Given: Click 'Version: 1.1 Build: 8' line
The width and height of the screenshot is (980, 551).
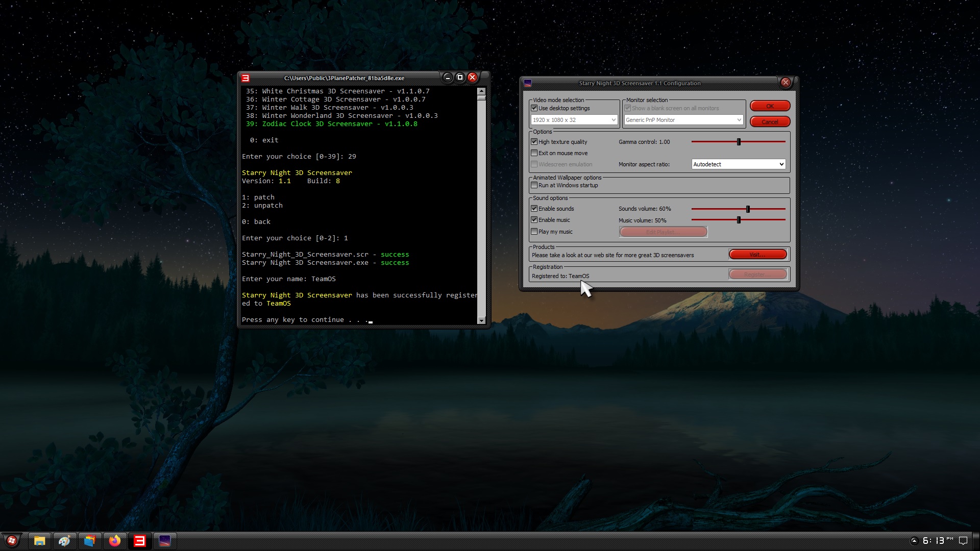Looking at the screenshot, I should pos(291,181).
